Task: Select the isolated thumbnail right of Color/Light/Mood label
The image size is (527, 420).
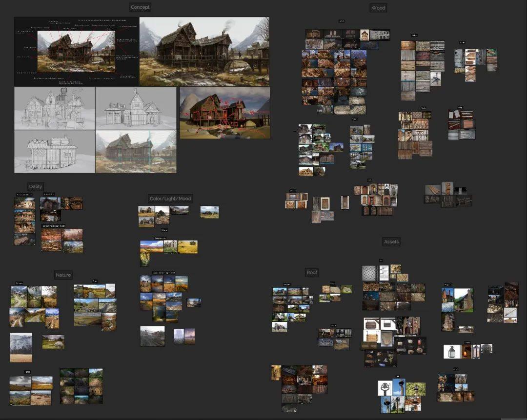Action: point(209,212)
